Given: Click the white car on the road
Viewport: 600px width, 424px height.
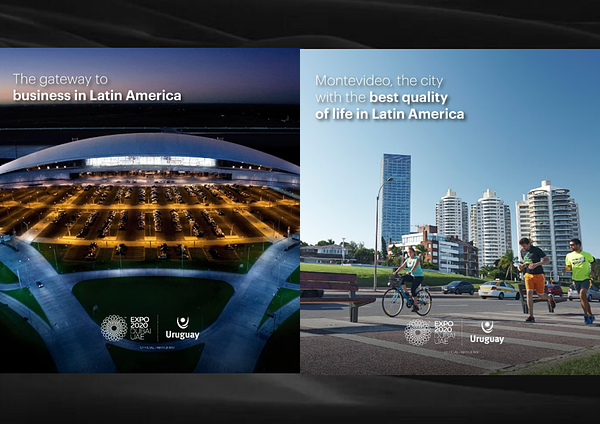Looking at the screenshot, I should [498, 290].
